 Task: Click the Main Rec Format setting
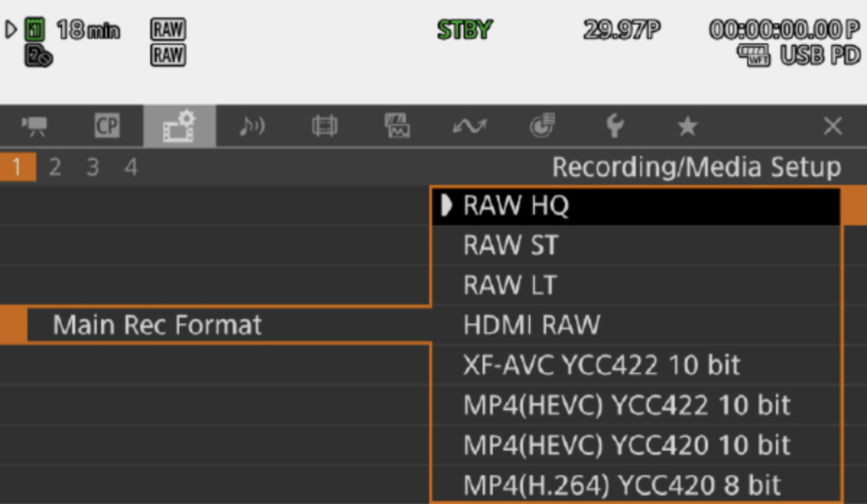(157, 326)
